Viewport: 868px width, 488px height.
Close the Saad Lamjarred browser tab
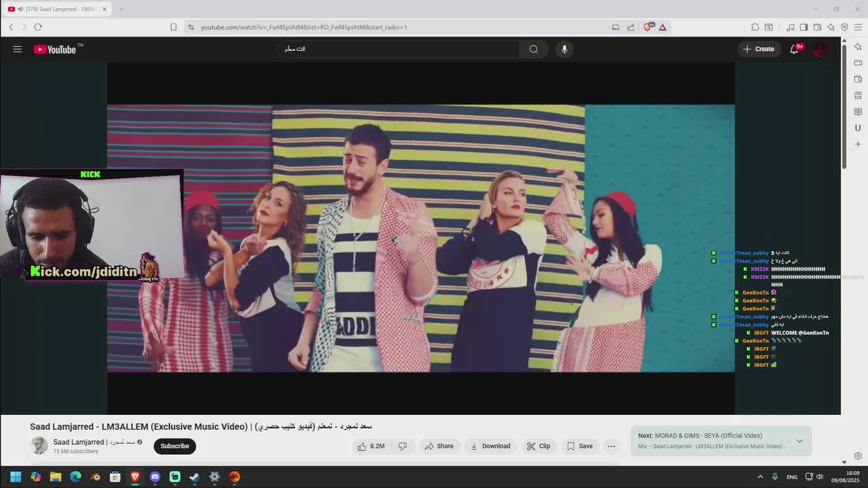pos(104,9)
